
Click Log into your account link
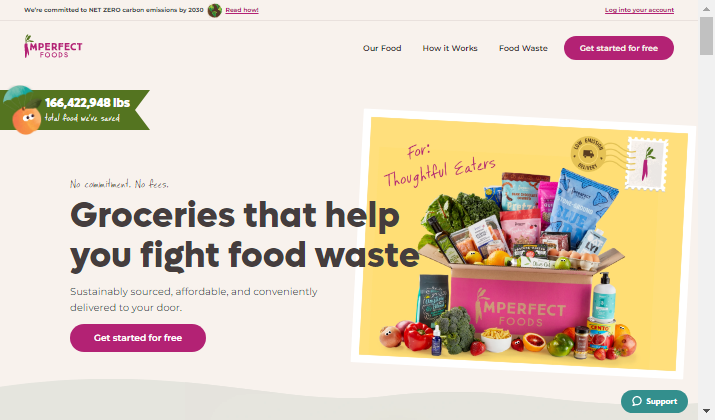(x=639, y=10)
